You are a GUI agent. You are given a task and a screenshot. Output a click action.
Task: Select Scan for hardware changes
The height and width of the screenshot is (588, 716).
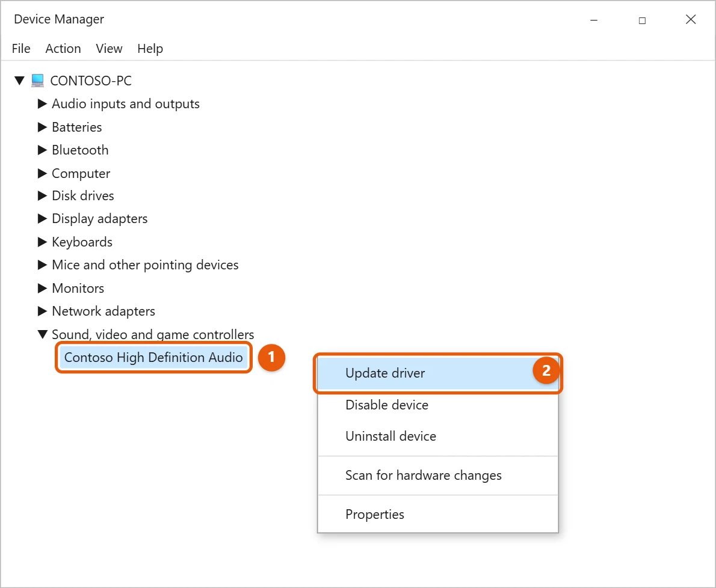(x=437, y=476)
